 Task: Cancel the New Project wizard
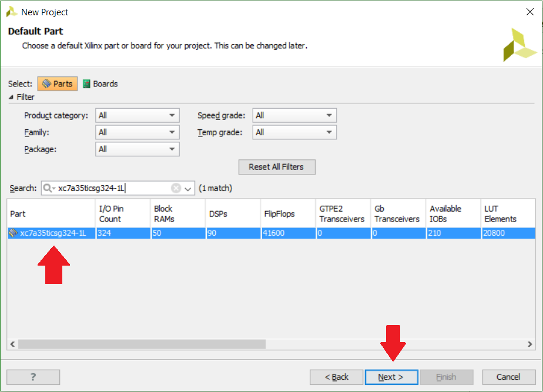pyautogui.click(x=509, y=377)
